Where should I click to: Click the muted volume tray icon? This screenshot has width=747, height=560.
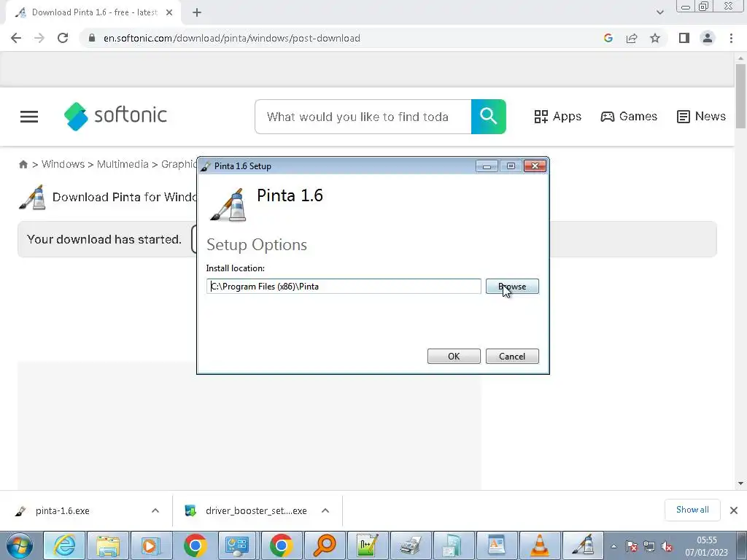tap(667, 546)
